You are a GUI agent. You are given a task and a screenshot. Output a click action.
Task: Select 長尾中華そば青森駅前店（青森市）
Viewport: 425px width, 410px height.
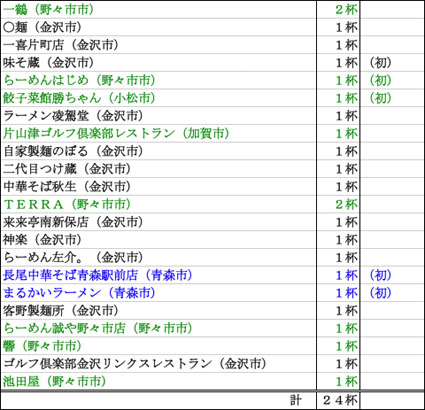97,275
